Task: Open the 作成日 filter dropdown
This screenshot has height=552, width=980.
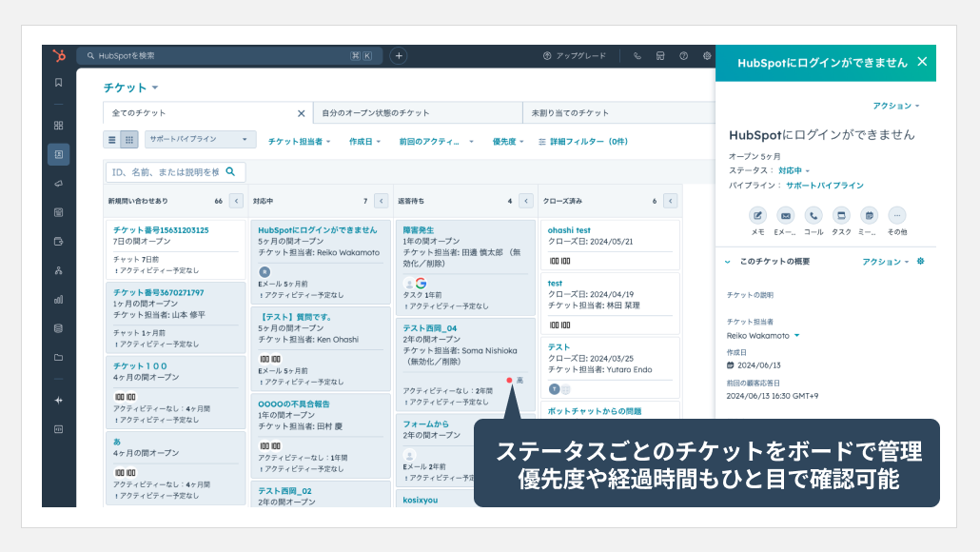Action: 365,142
